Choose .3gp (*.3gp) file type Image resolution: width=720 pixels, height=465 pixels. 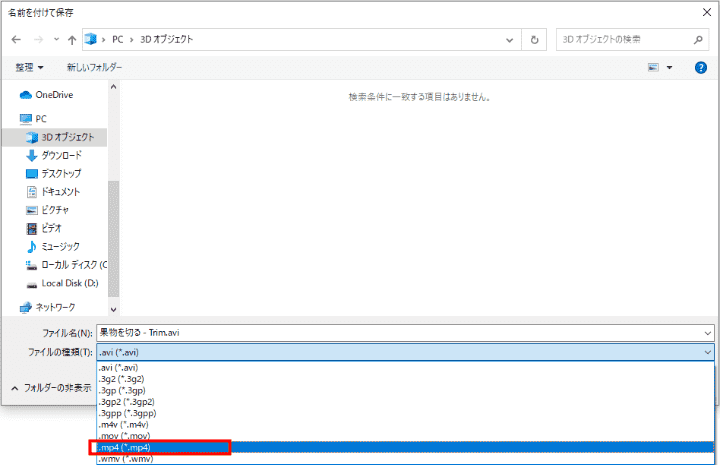coord(405,391)
